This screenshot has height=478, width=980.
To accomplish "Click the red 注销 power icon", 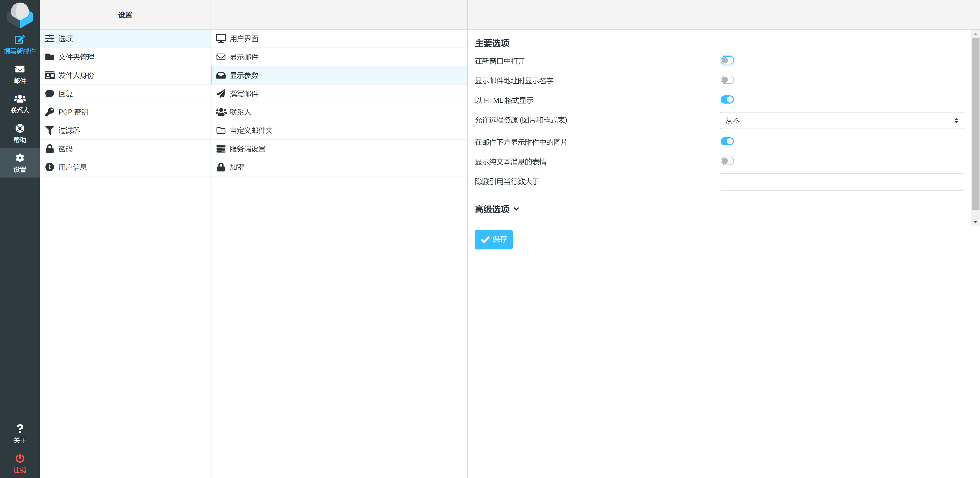I will tap(20, 458).
